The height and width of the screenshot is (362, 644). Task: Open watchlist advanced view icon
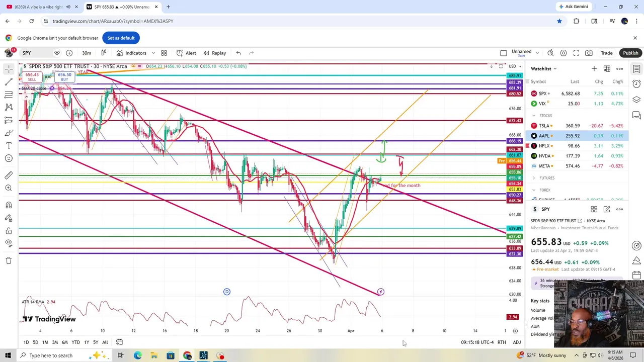(607, 68)
